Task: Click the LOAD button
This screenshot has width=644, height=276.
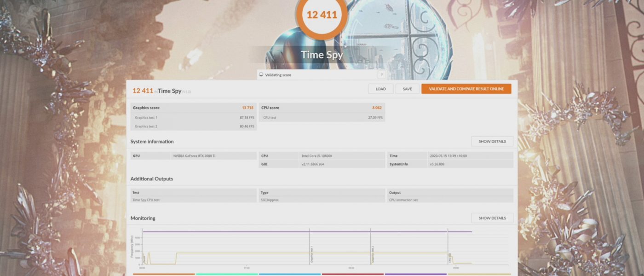Action: tap(381, 89)
